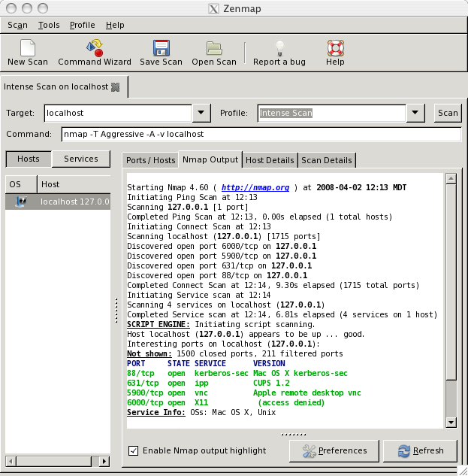Expand the Target dropdown arrow
This screenshot has width=468, height=476.
pos(201,113)
